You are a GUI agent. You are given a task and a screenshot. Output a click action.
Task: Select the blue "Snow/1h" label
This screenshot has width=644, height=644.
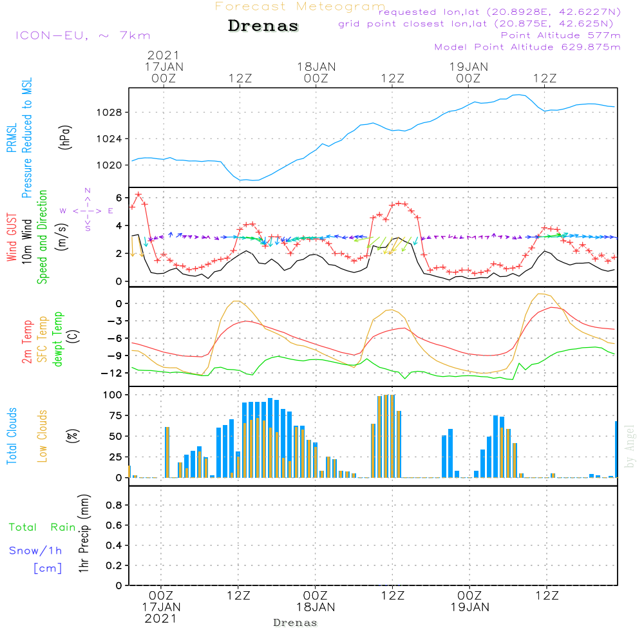point(35,551)
